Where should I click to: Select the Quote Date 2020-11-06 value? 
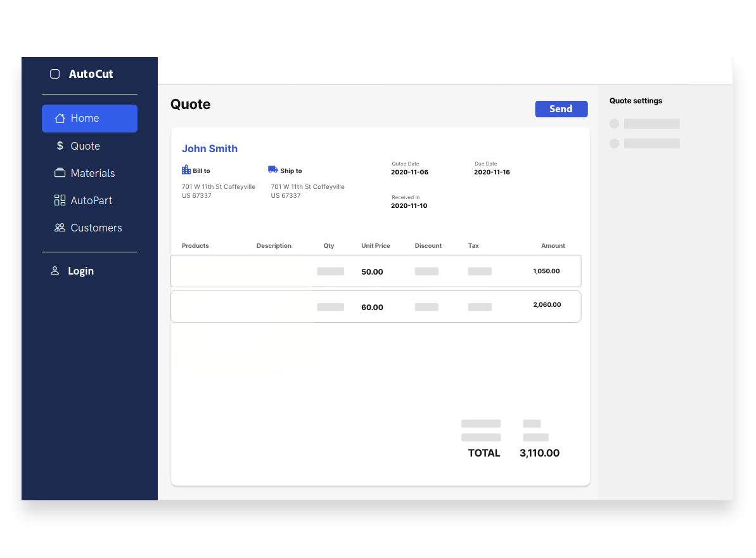[x=409, y=172]
